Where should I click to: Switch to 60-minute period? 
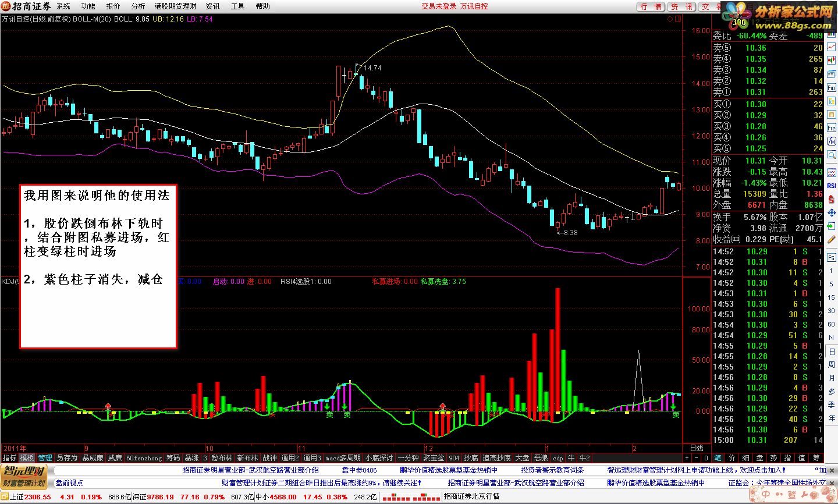pyautogui.click(x=832, y=324)
